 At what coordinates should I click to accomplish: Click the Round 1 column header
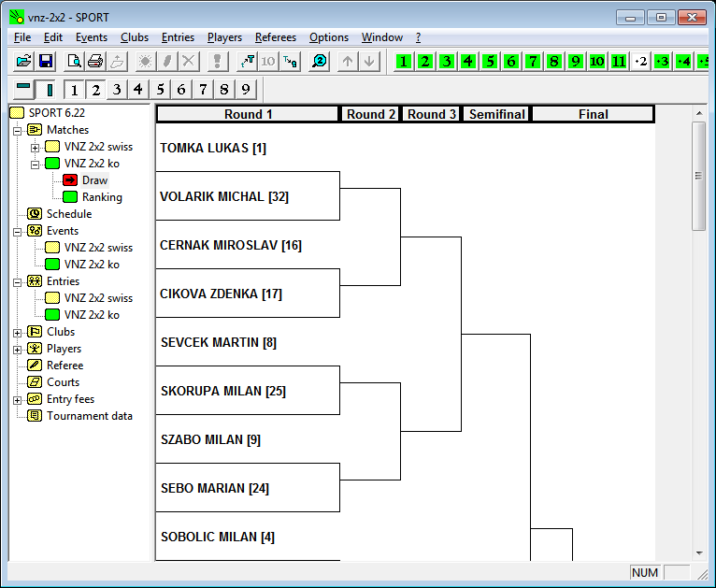(248, 114)
